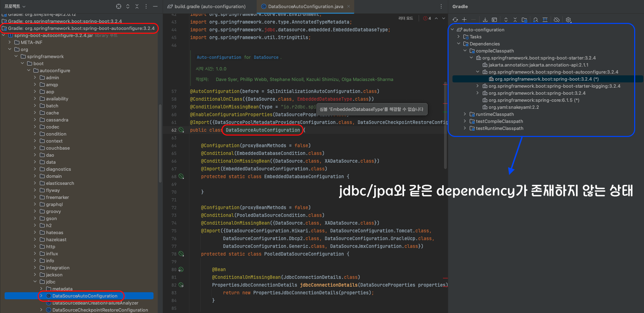Switch to build.gradle (auto-configuration) tab

(x=206, y=6)
